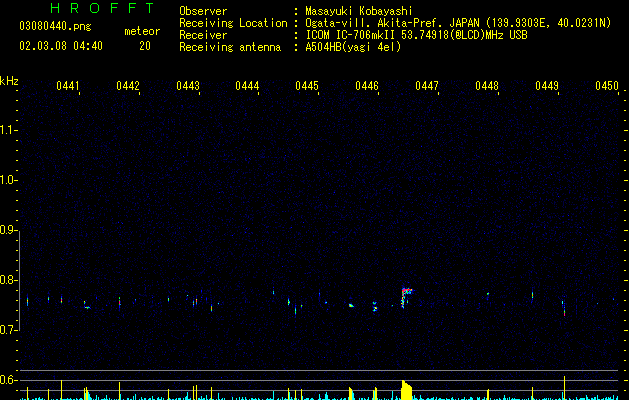Click the 0.7 kHz axis label
Viewport: 629px width, 400px height.
click(x=8, y=330)
